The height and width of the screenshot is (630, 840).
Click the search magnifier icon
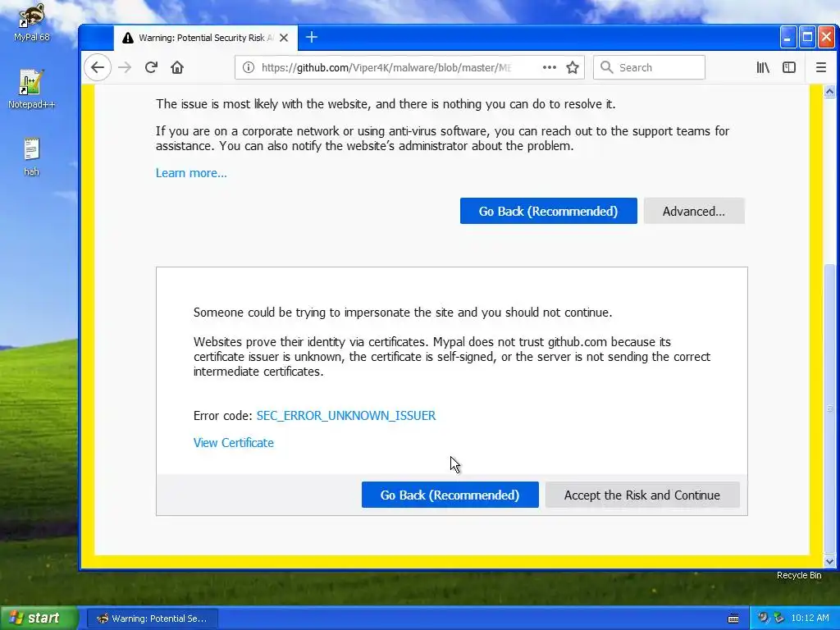tap(606, 67)
